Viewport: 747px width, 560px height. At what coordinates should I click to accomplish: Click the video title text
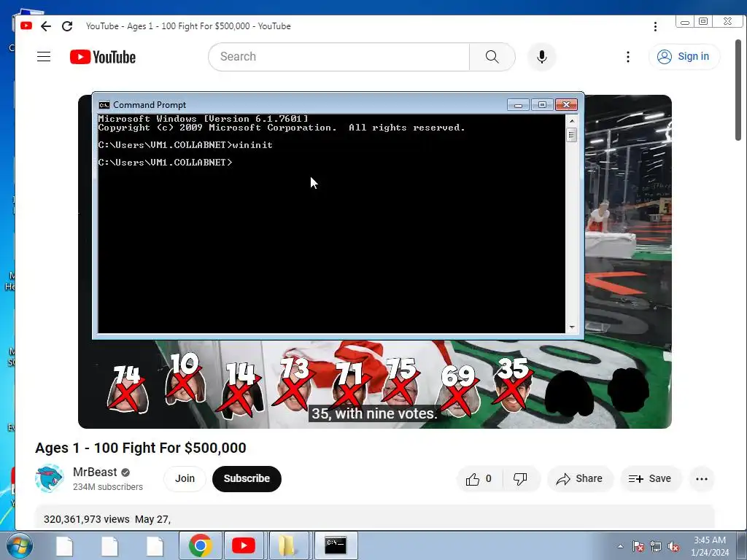click(x=141, y=448)
